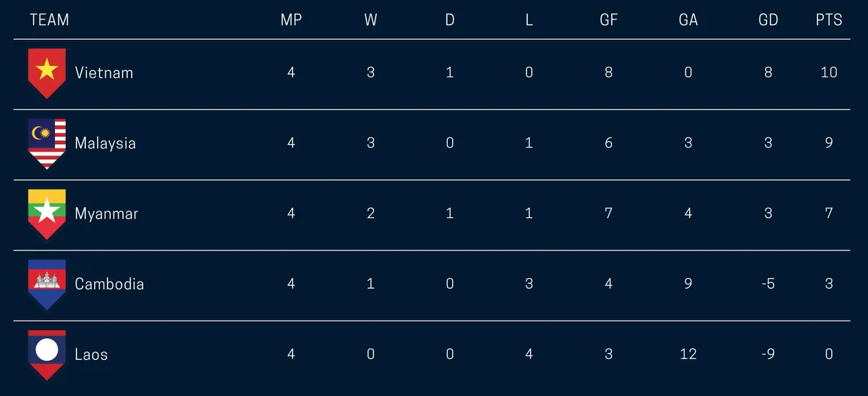Click the Myanmar team name

106,213
